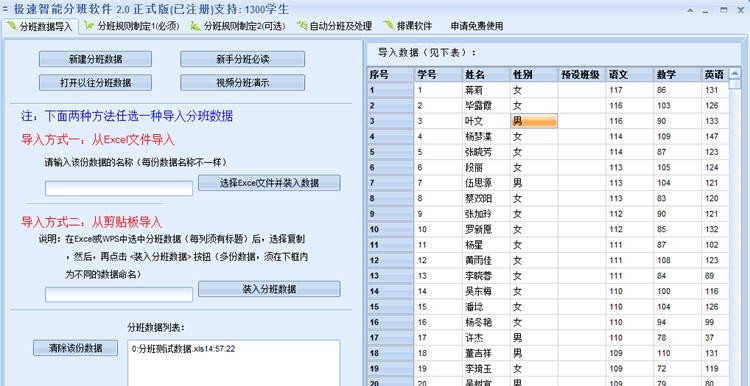Open 申请免费使用 tab
750x386 pixels.
476,26
